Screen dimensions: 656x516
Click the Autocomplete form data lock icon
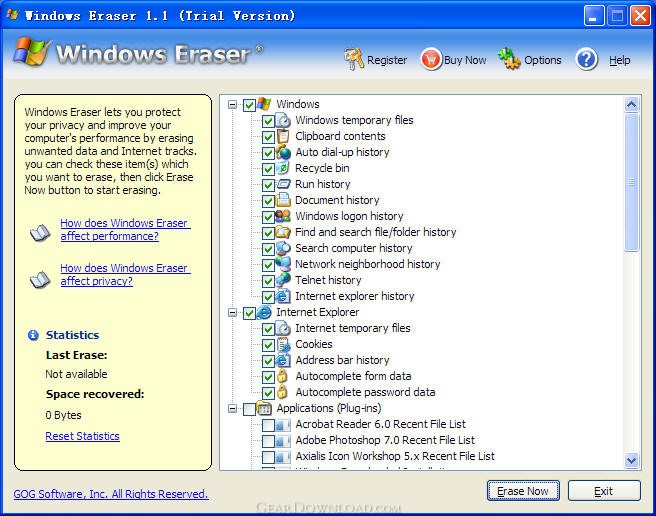click(283, 376)
